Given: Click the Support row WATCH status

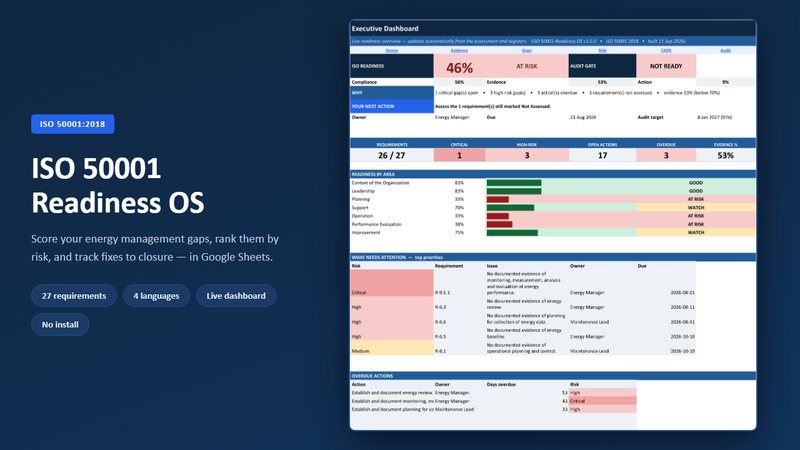Looking at the screenshot, I should 696,208.
